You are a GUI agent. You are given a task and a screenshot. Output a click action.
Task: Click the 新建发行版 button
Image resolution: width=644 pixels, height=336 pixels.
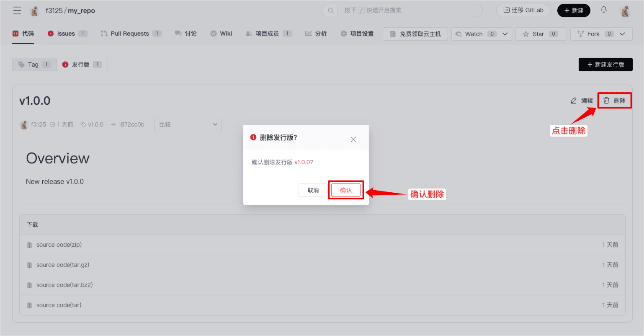click(605, 65)
